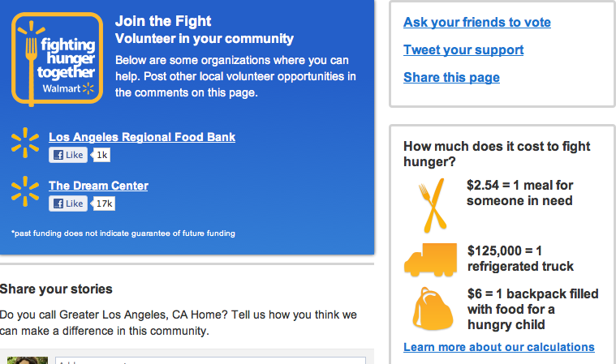Screen dimensions: 616x364
Task: Click the Join the Fight heading
Action: (163, 21)
